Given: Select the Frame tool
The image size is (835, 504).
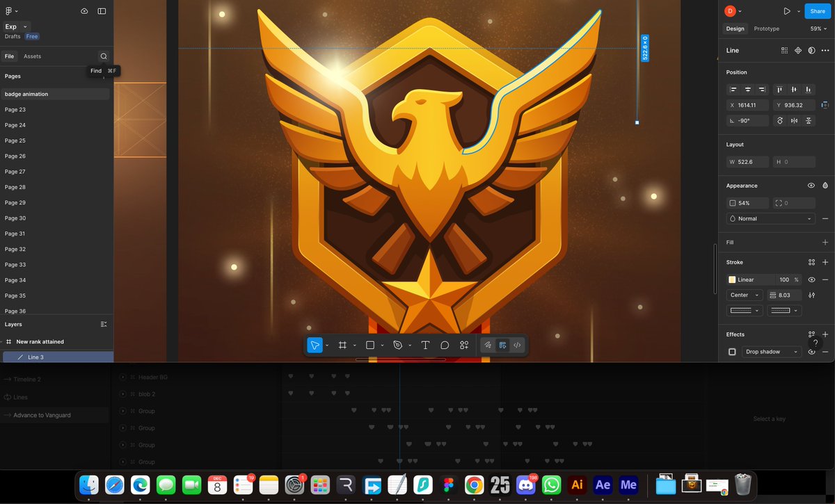Looking at the screenshot, I should coord(342,345).
